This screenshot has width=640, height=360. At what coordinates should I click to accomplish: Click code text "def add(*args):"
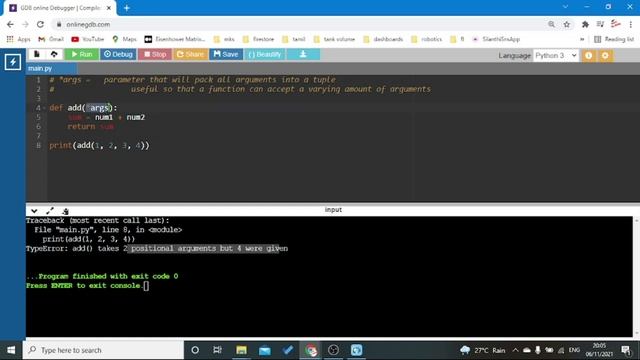pos(83,108)
